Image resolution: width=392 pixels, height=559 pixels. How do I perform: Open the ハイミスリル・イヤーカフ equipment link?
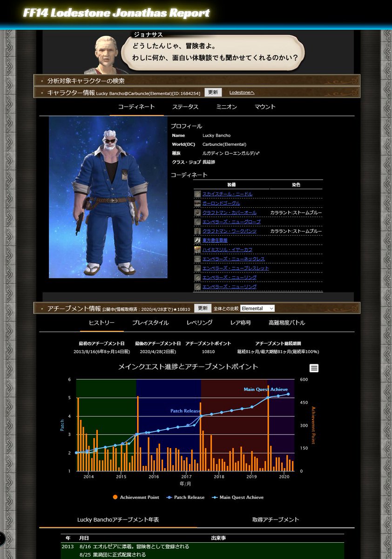point(228,250)
